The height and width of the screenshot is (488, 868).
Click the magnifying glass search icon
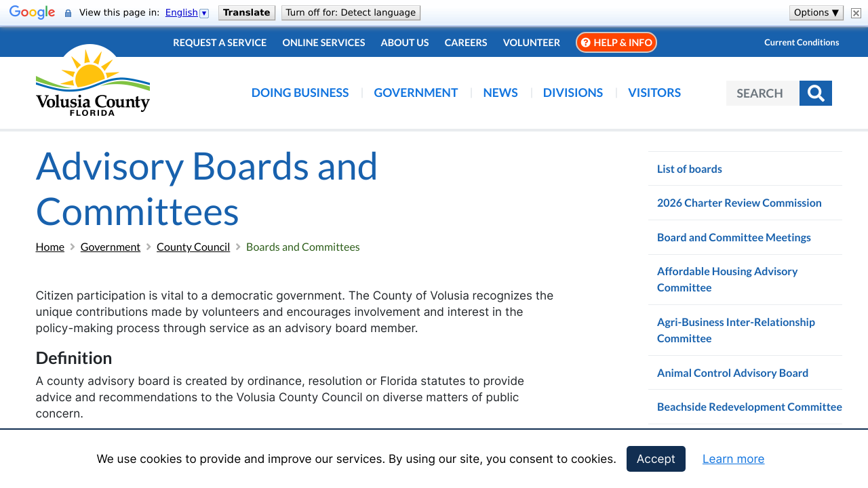[x=816, y=93]
